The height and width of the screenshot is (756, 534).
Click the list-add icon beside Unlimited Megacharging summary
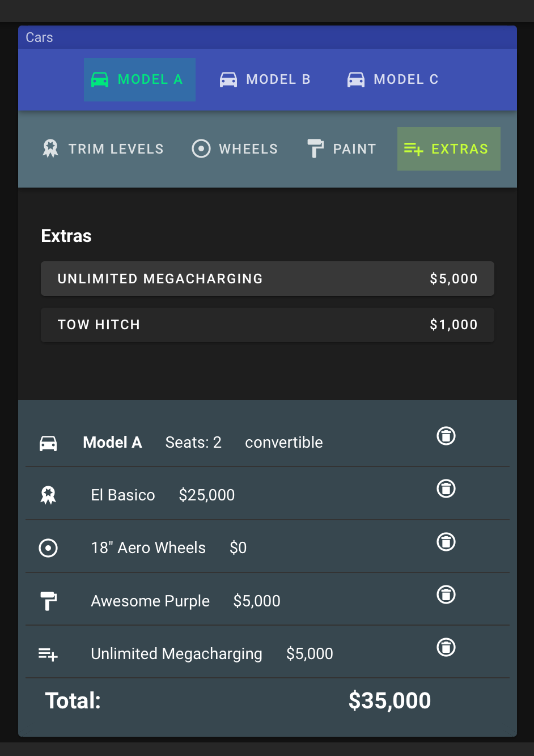(x=48, y=655)
